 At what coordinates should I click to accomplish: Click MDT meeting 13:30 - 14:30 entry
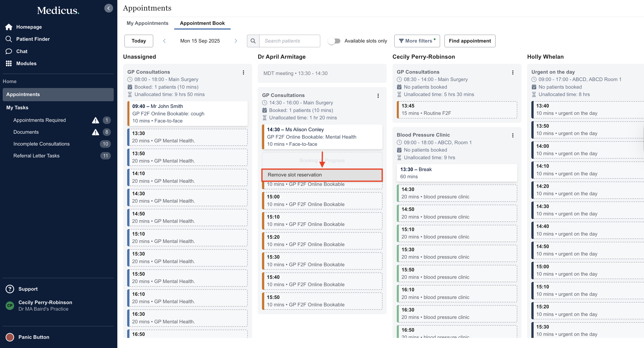pos(322,73)
